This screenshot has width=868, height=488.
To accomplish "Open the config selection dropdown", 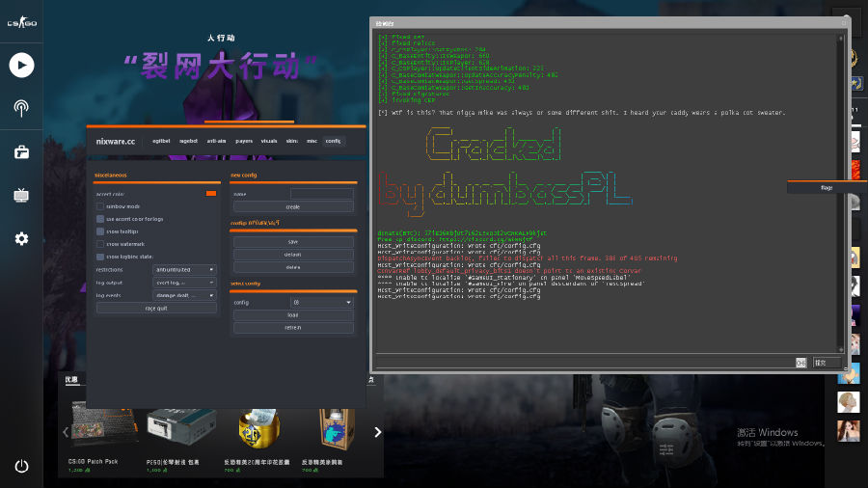I will click(x=321, y=302).
